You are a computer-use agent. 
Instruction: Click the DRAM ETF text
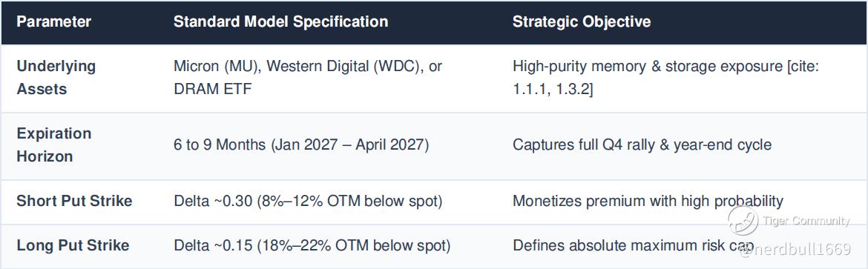coord(213,89)
